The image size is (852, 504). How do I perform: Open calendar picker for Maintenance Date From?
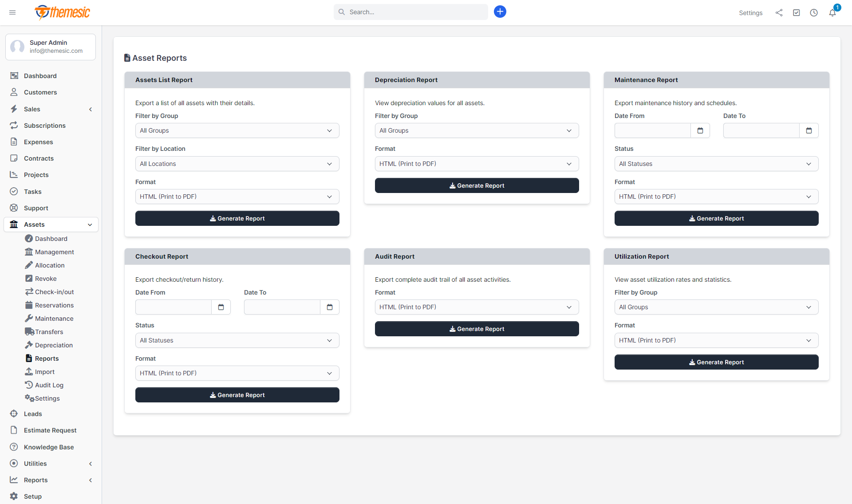[x=700, y=130]
